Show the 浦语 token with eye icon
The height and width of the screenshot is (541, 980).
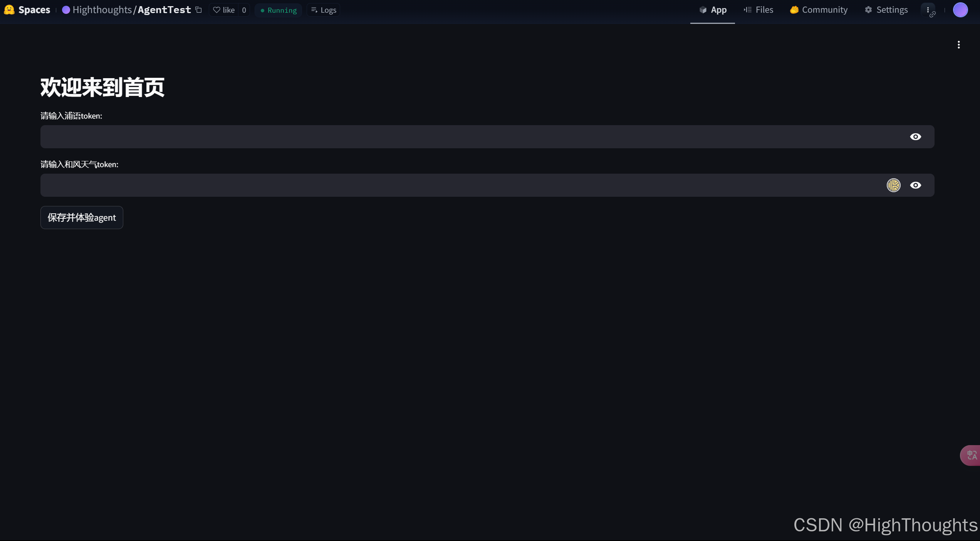(x=915, y=137)
